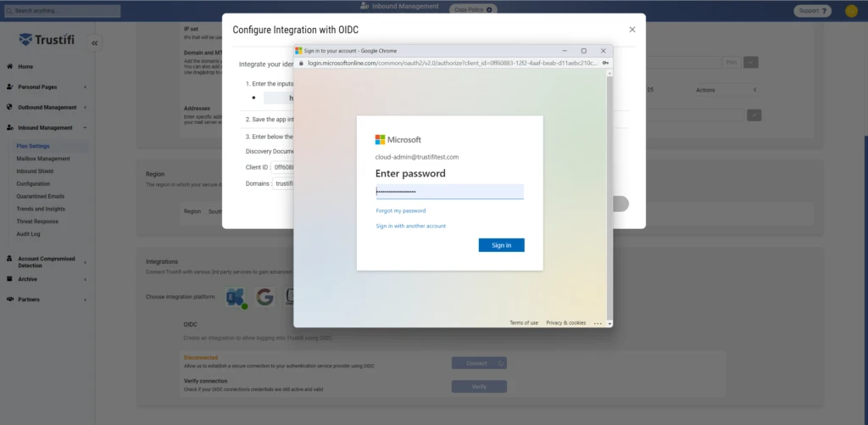Click the Outbound Management shield icon
The image size is (868, 425).
pyautogui.click(x=9, y=107)
